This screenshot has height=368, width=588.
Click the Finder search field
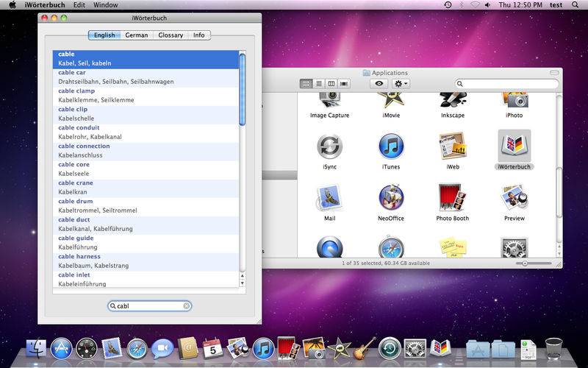[x=506, y=84]
